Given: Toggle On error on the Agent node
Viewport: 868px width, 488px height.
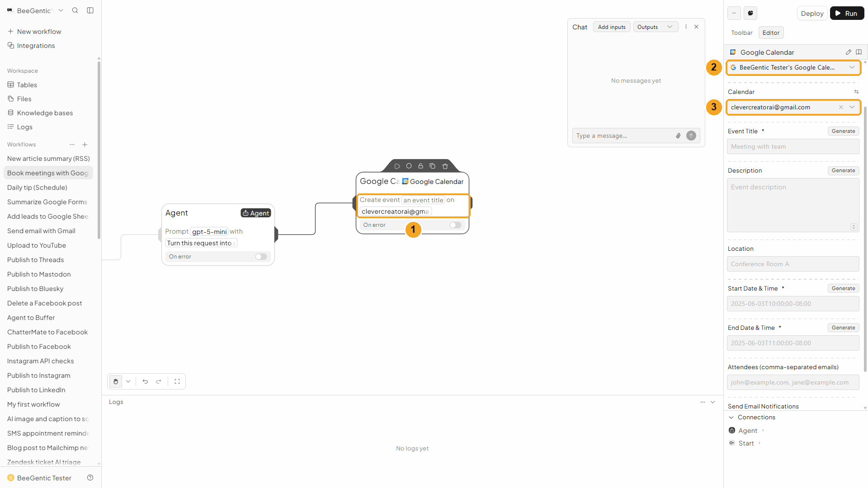Looking at the screenshot, I should 261,257.
